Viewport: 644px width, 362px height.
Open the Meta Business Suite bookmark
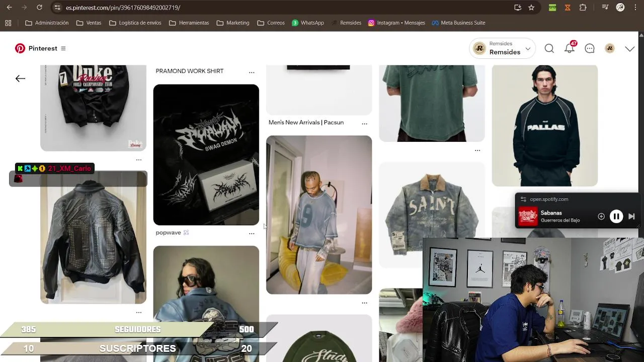pyautogui.click(x=458, y=23)
